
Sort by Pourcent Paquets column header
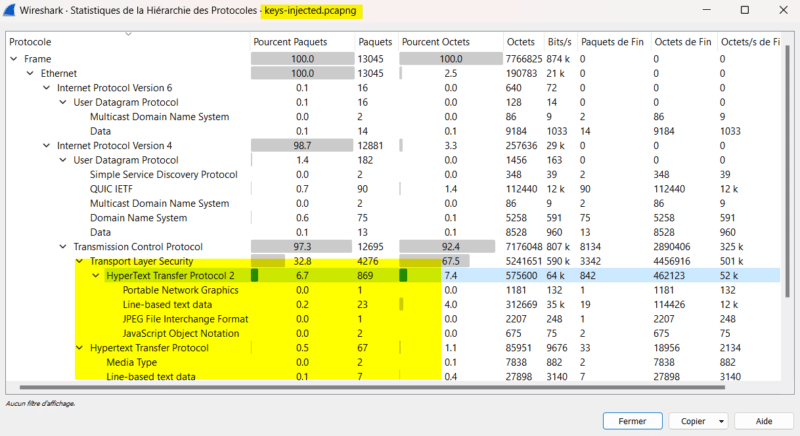(x=302, y=42)
